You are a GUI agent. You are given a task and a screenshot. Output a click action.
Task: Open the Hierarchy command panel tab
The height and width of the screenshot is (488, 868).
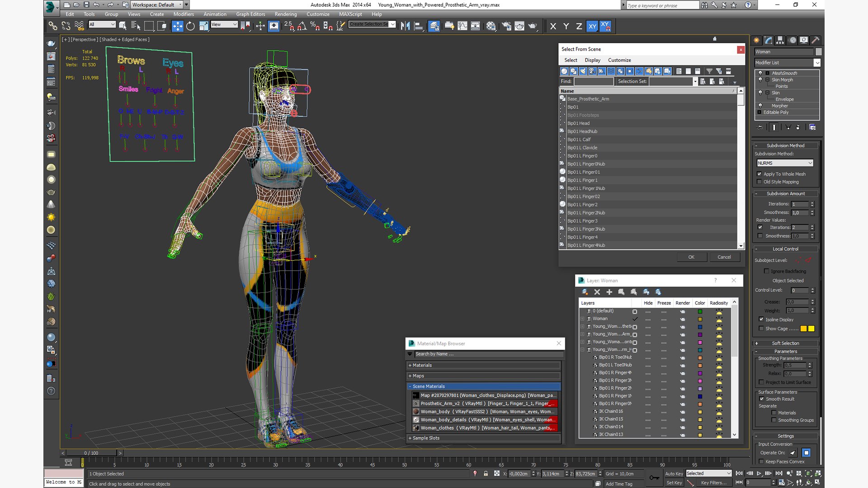[780, 40]
